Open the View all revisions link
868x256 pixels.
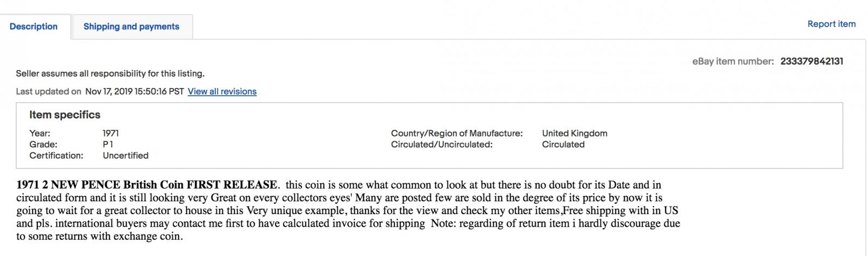click(222, 91)
